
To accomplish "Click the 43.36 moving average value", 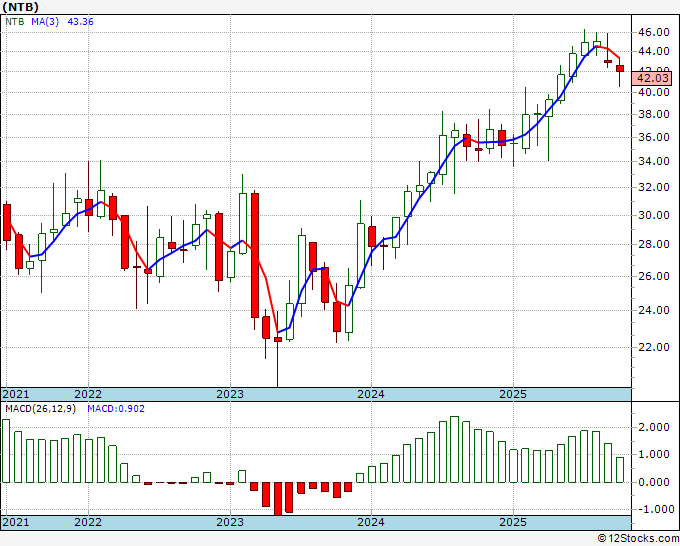I will click(80, 21).
